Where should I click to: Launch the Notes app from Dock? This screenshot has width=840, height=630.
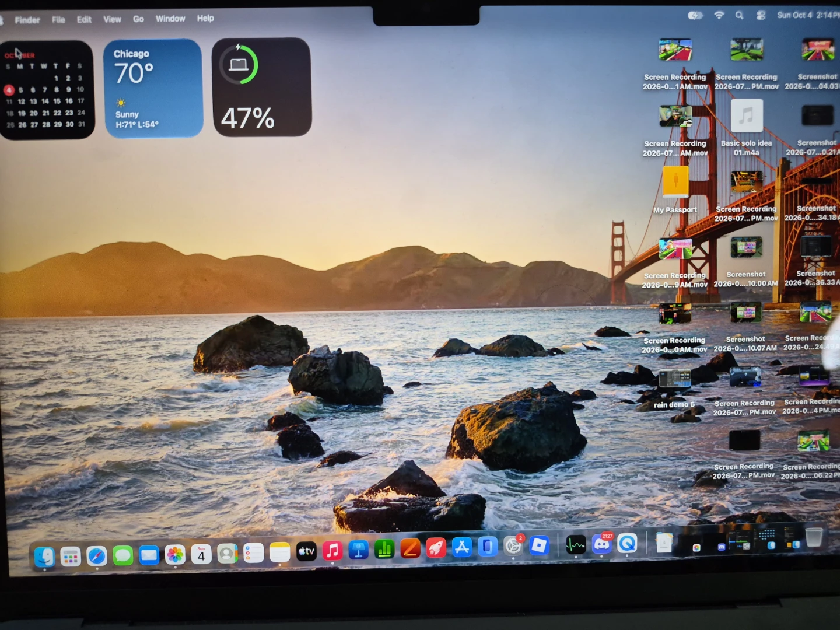tap(280, 552)
